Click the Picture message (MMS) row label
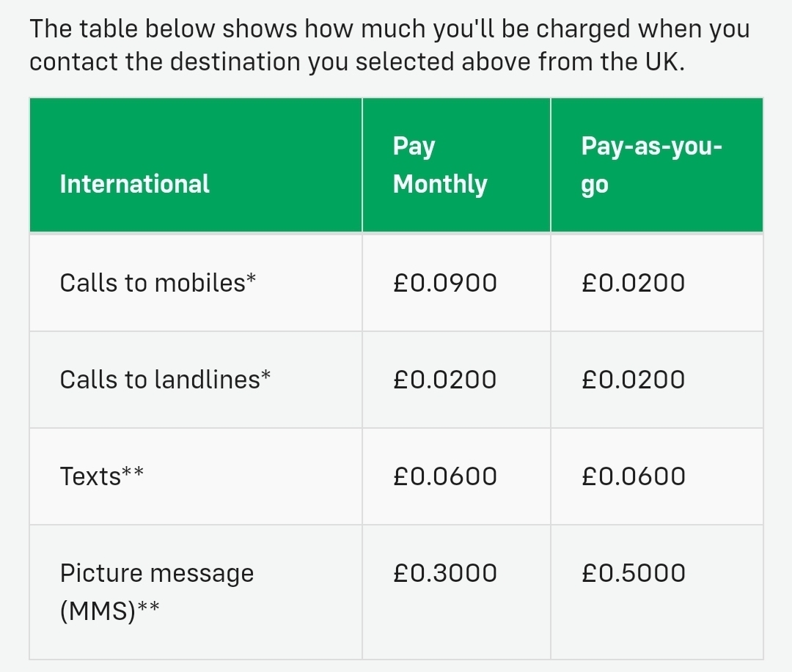792x672 pixels. point(157,591)
